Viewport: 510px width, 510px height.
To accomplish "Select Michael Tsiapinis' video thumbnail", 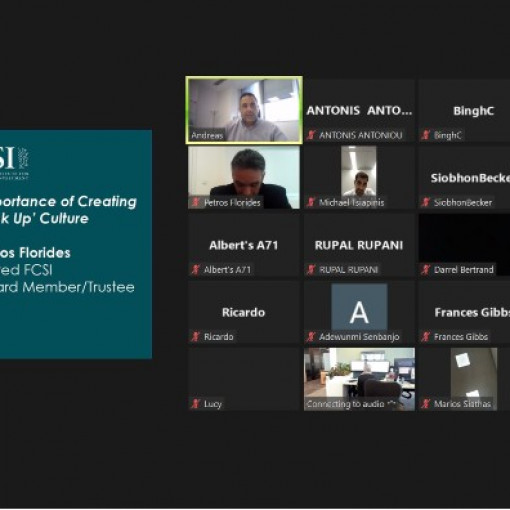I will [358, 171].
